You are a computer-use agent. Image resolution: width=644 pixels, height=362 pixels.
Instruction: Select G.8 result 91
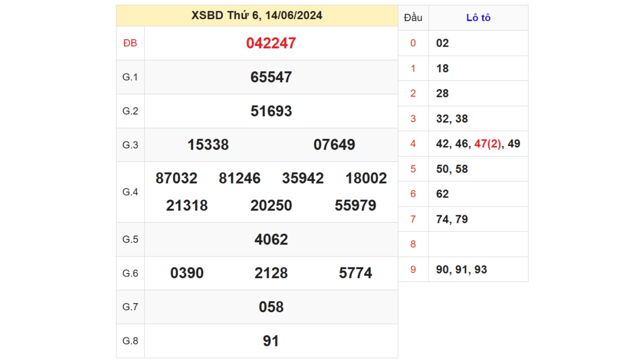[x=271, y=341]
